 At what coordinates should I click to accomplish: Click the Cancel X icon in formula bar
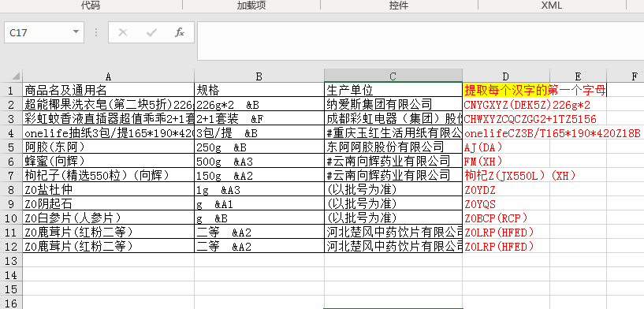click(122, 32)
